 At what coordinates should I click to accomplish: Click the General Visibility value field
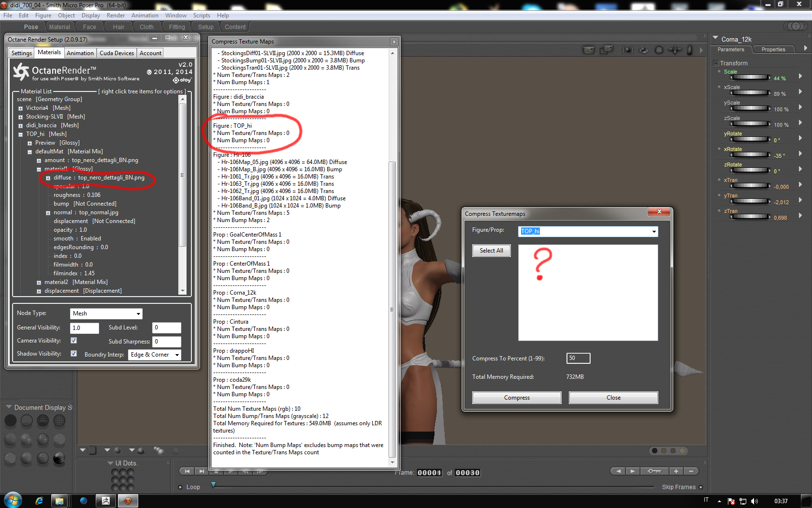85,328
